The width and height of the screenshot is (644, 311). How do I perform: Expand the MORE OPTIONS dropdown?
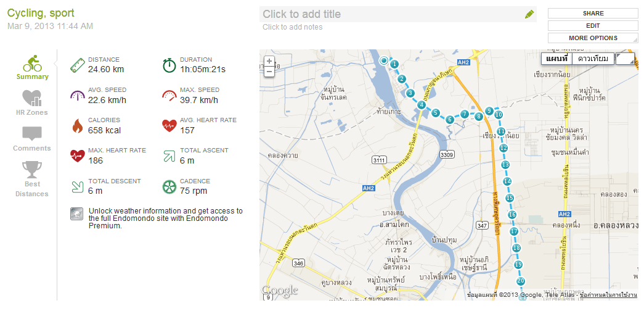coord(592,38)
